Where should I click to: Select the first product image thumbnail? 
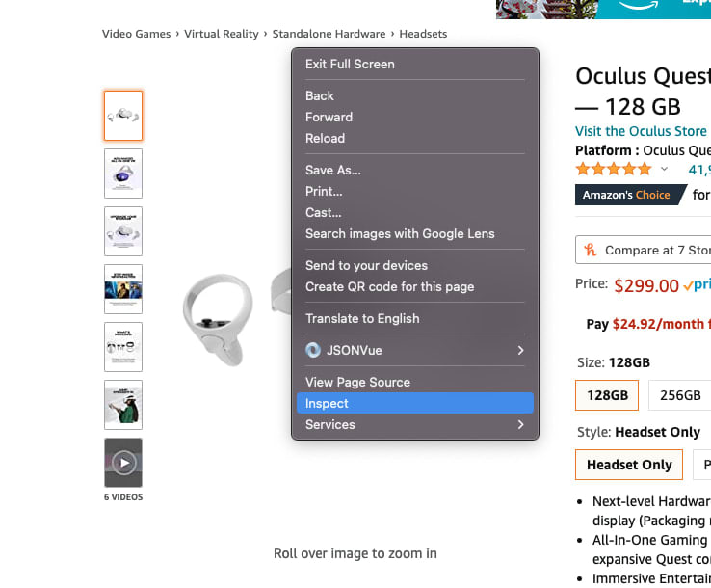[123, 116]
